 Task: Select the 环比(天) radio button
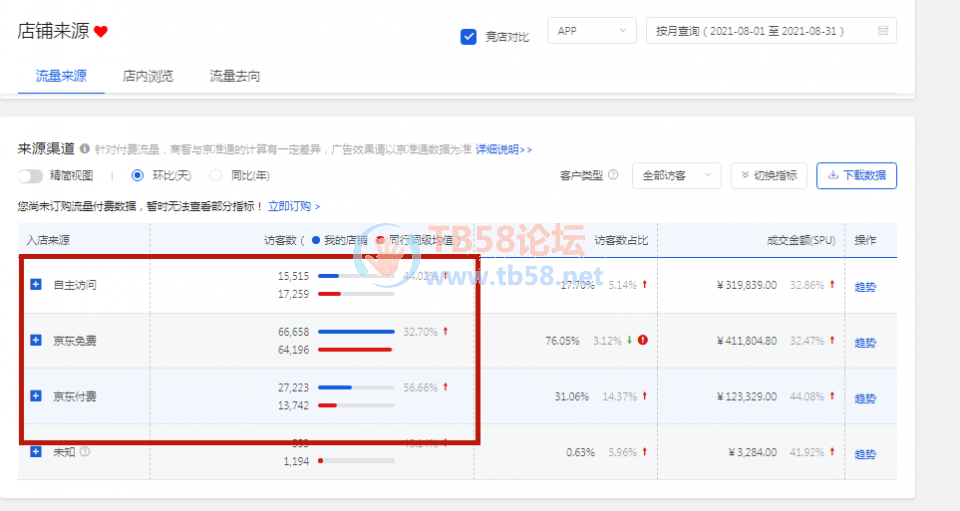(x=138, y=176)
